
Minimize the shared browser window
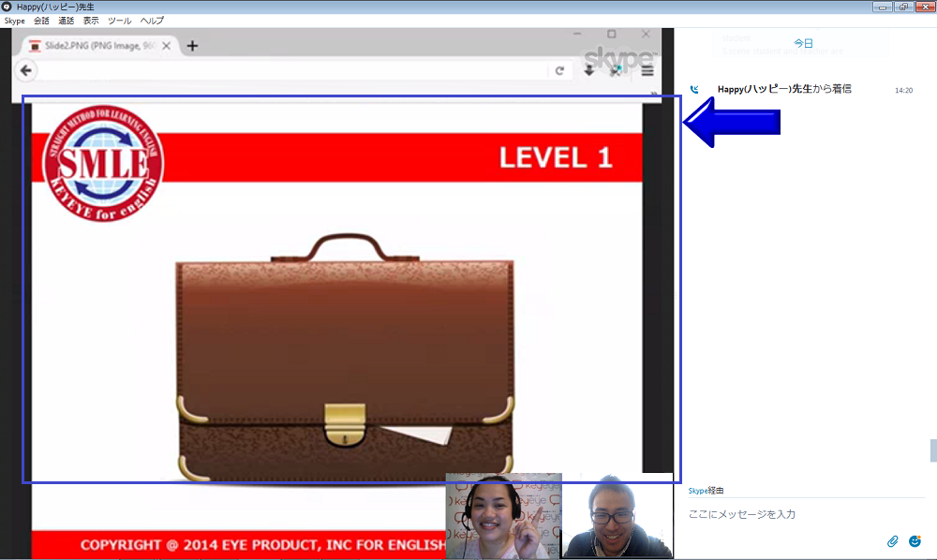click(x=577, y=34)
